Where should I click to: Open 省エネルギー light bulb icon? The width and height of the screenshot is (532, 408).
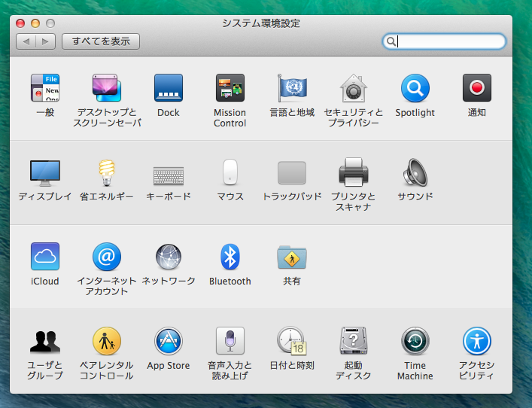click(107, 173)
